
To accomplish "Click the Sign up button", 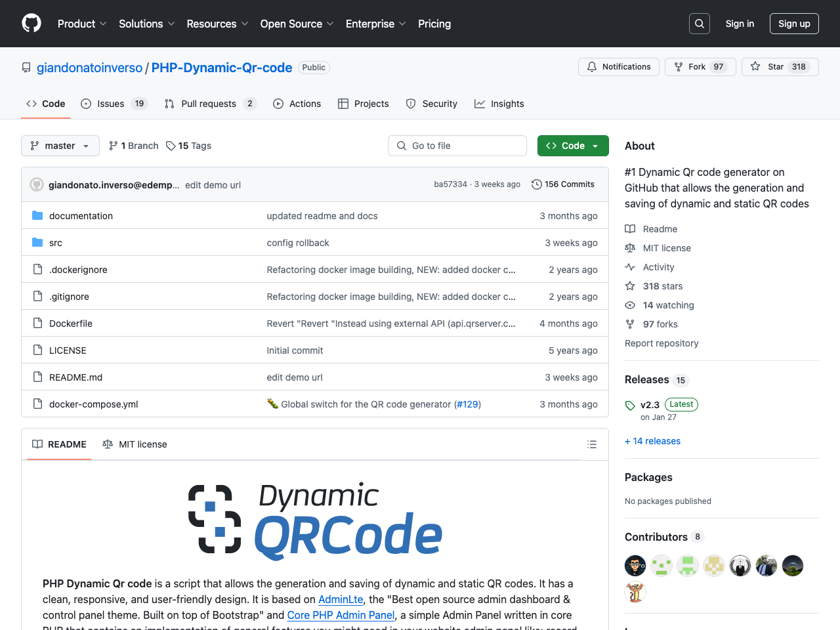I will pos(794,24).
